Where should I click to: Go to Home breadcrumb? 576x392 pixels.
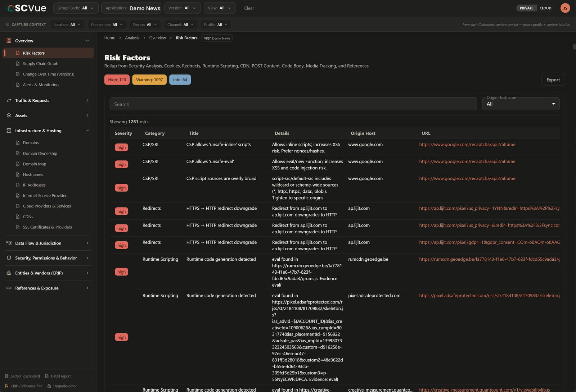click(x=110, y=38)
